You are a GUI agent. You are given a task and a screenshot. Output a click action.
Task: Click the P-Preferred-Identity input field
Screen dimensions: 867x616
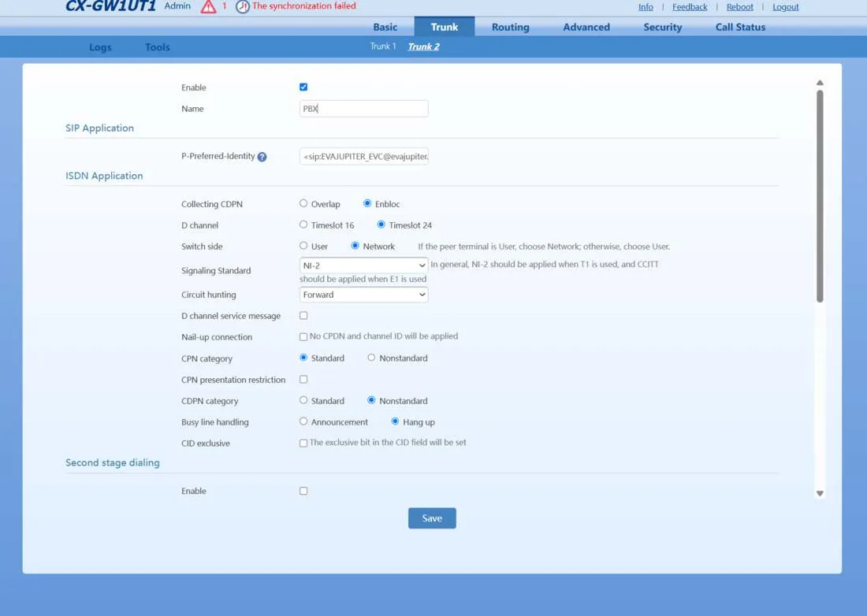pyautogui.click(x=364, y=156)
